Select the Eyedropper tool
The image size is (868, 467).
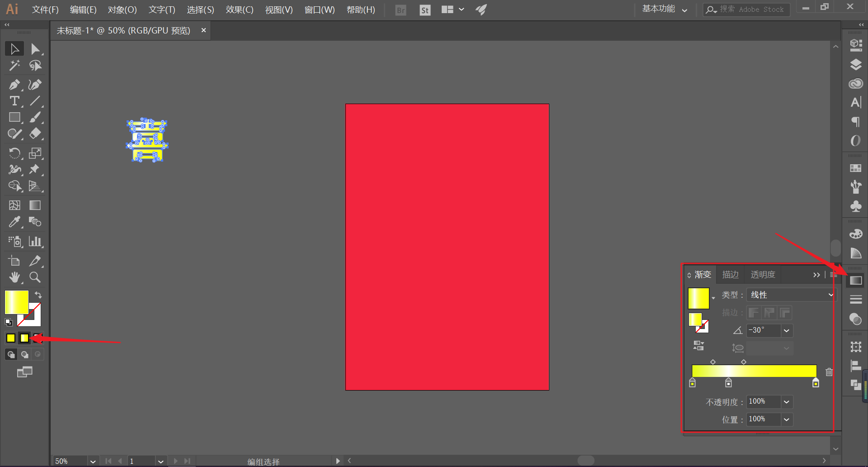14,222
